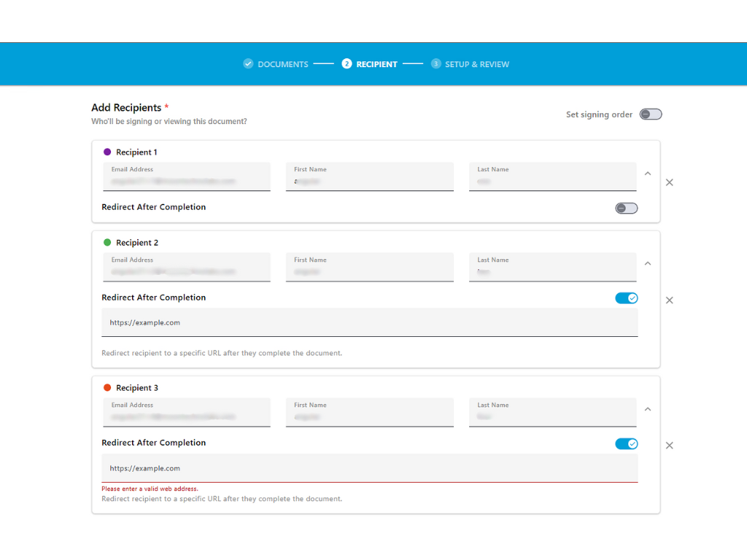Click the Setup & Review step number icon
747x560 pixels.
436,63
